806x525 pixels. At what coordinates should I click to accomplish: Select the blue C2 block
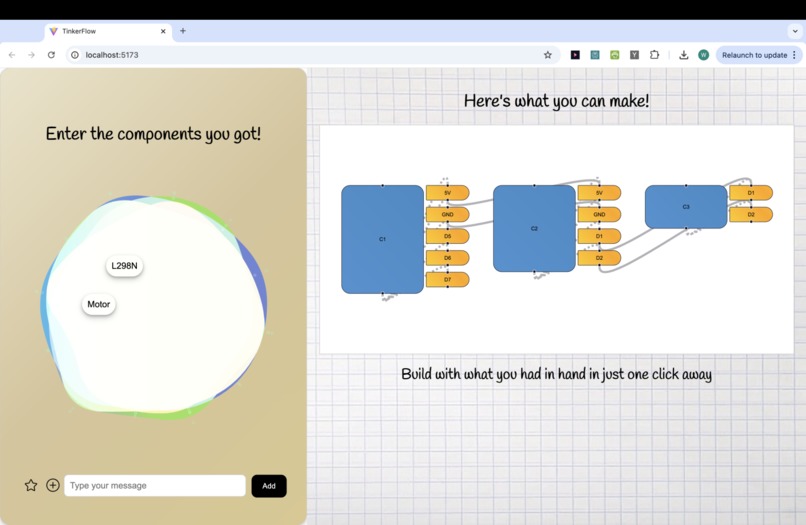coord(534,228)
